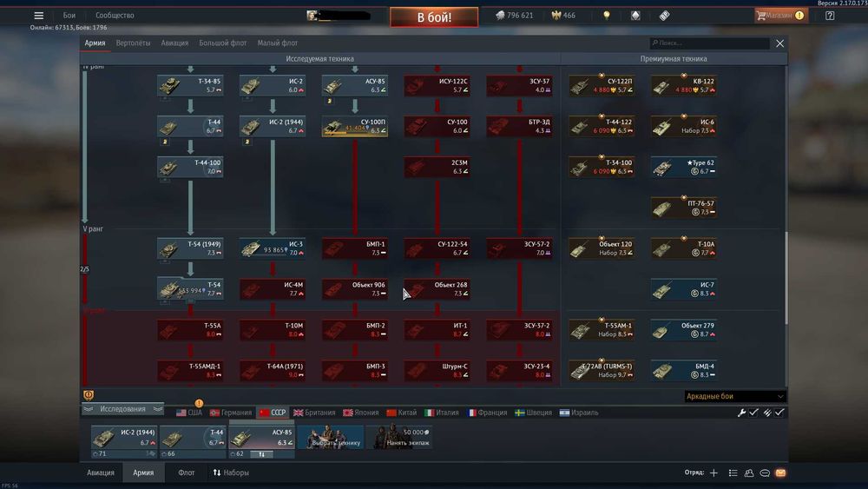868x489 pixels.
Task: Select premium КВ-122 vehicle
Action: coord(684,85)
